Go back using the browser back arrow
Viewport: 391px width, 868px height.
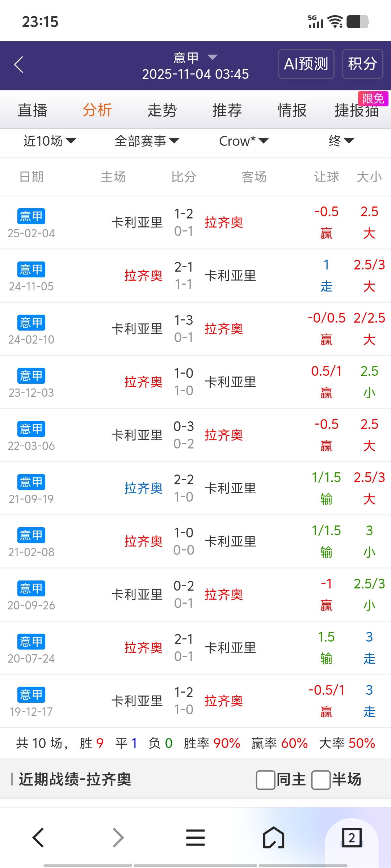point(38,837)
